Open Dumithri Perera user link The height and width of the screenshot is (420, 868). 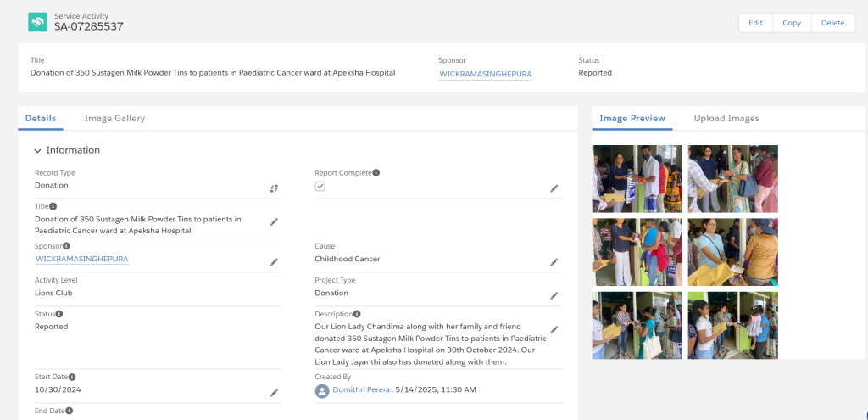point(361,390)
